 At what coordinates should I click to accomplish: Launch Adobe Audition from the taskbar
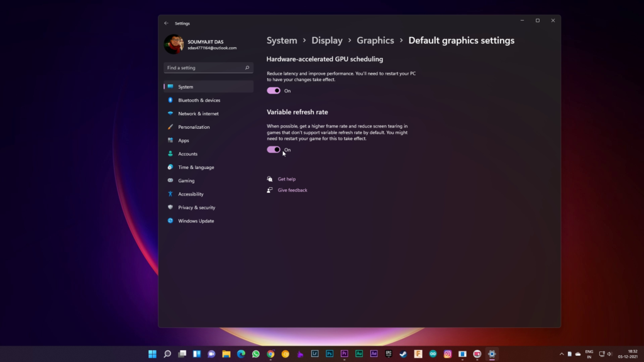(x=359, y=354)
